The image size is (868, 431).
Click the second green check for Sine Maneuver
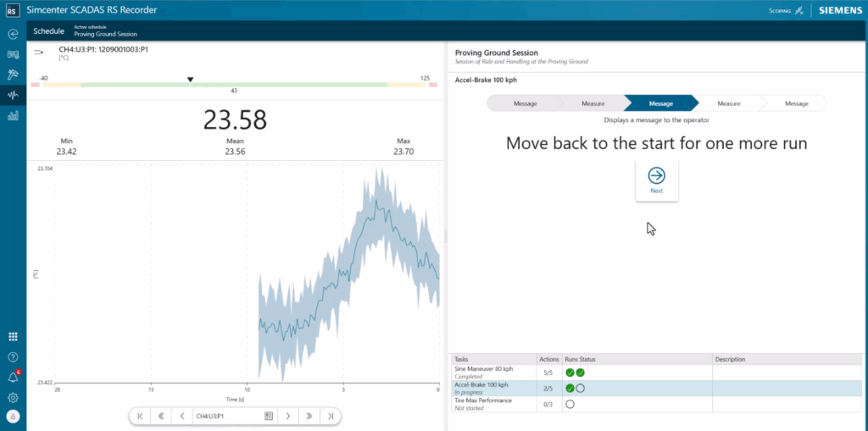point(581,373)
